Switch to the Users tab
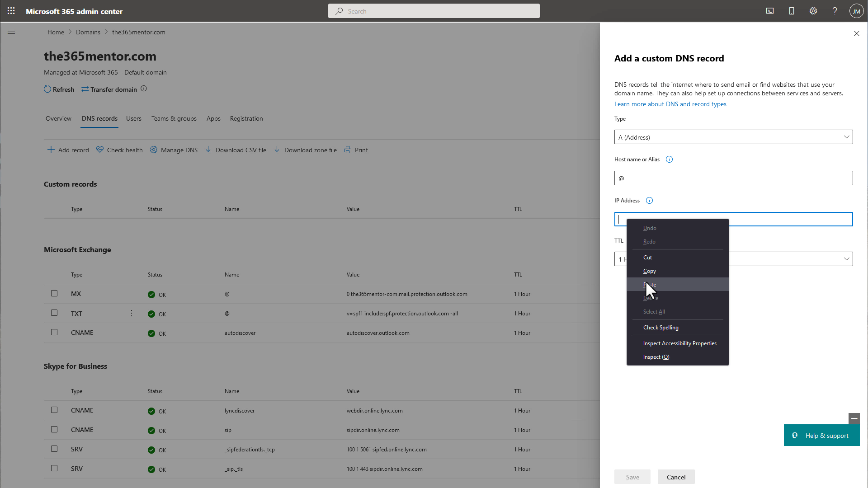868x488 pixels. tap(134, 118)
